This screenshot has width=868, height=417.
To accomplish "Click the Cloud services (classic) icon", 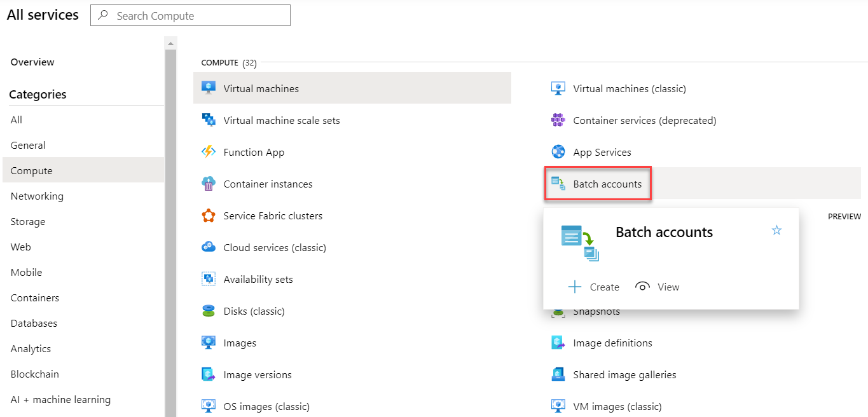I will click(x=209, y=247).
